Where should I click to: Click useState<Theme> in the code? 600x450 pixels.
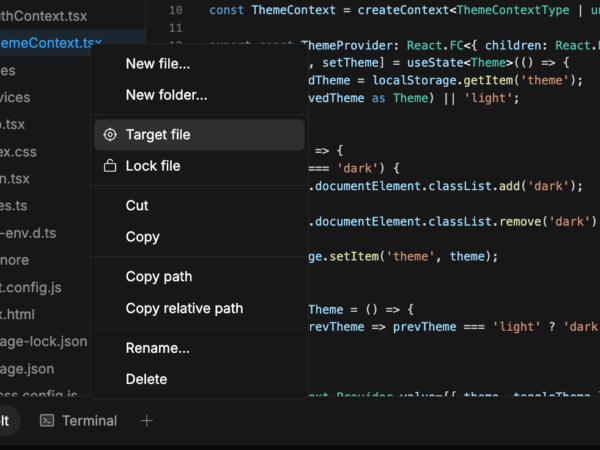[460, 62]
